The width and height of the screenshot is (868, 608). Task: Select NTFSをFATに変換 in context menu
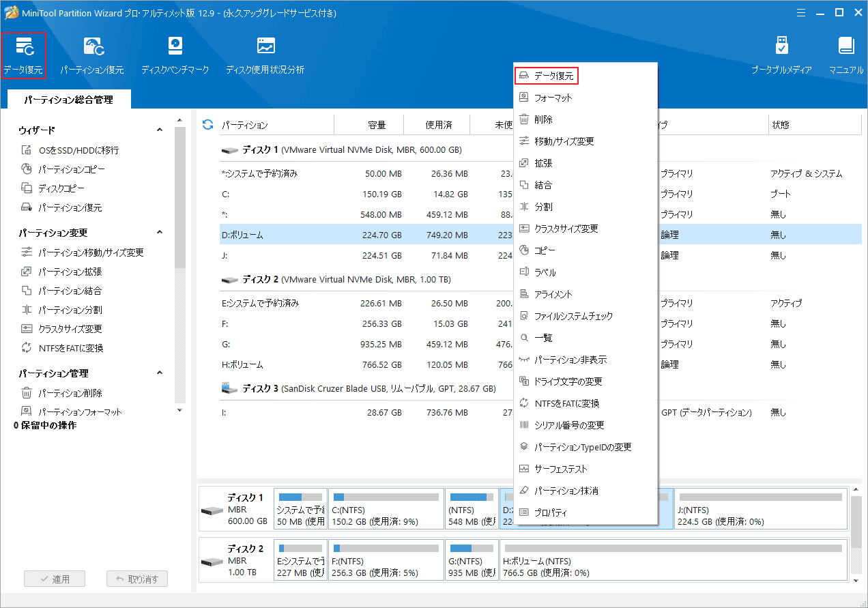[585, 403]
